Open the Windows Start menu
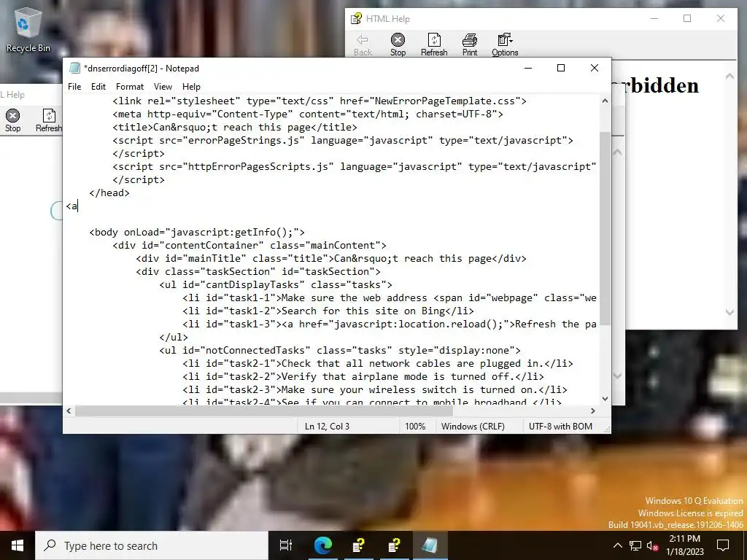Screen dimensions: 747x560 click(18, 545)
